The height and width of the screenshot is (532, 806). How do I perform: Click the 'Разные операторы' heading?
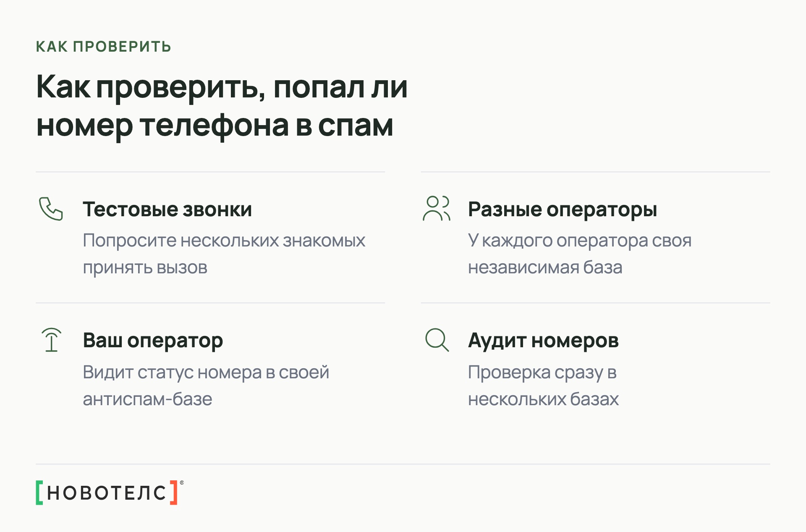click(x=563, y=210)
